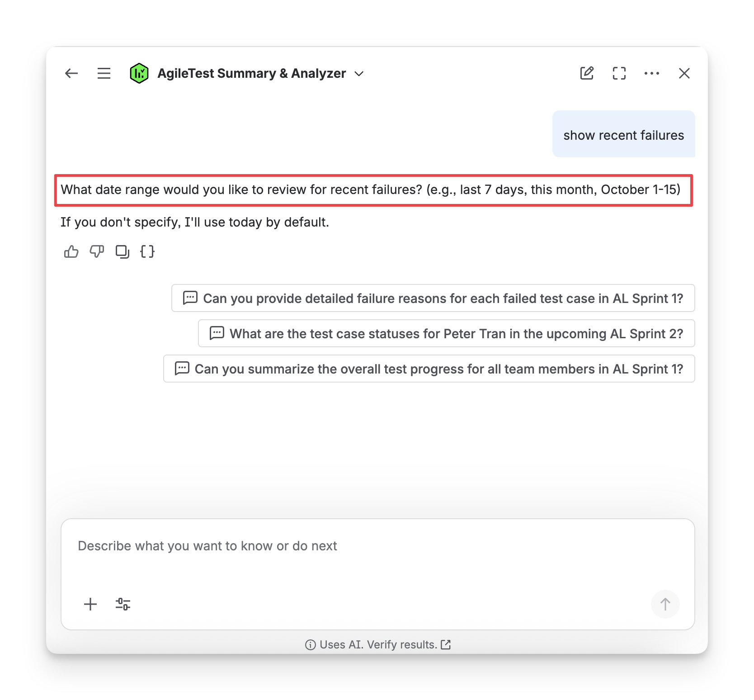Go back using the left arrow icon
Viewport: 754px width, 700px height.
point(71,73)
